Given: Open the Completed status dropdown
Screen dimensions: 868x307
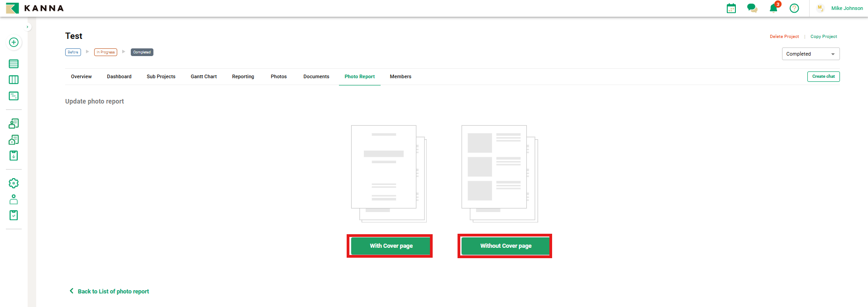Looking at the screenshot, I should (810, 54).
